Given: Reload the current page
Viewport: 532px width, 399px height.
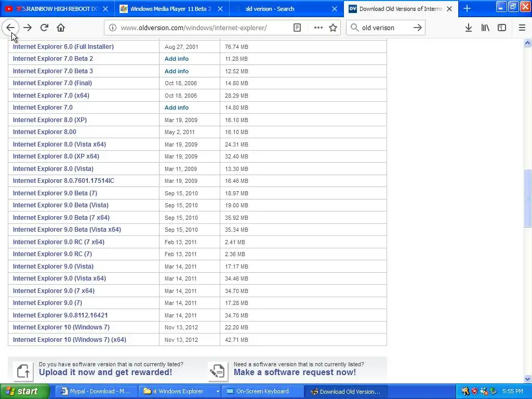Looking at the screenshot, I should (x=44, y=28).
